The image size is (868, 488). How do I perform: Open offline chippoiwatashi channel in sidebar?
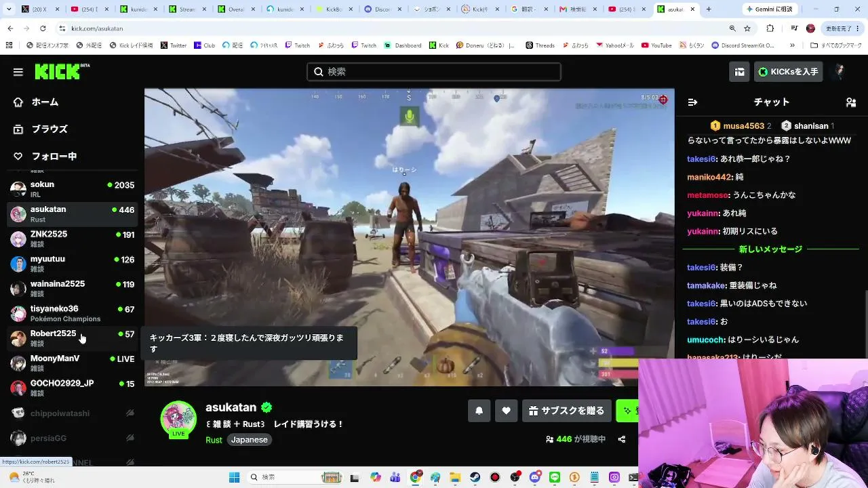(73, 413)
